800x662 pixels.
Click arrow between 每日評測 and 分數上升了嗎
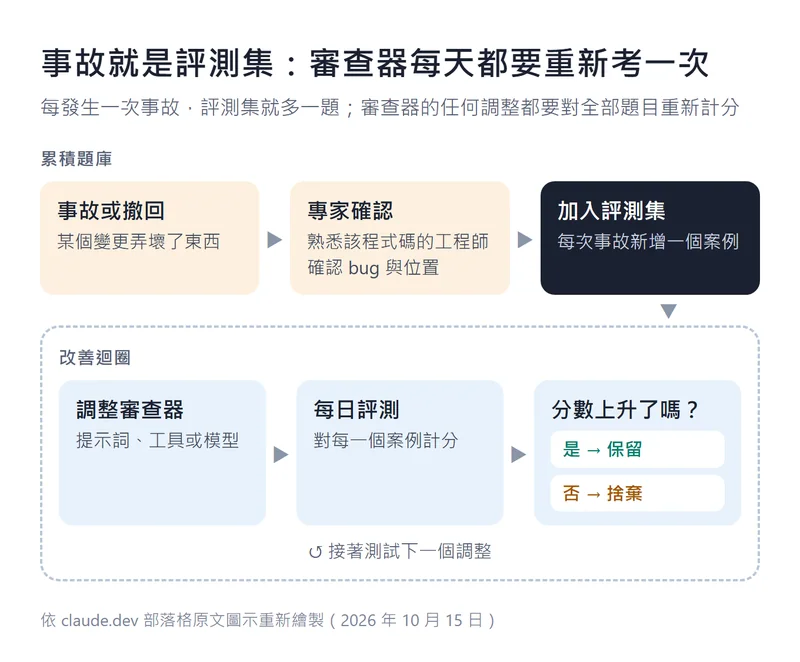(x=518, y=454)
